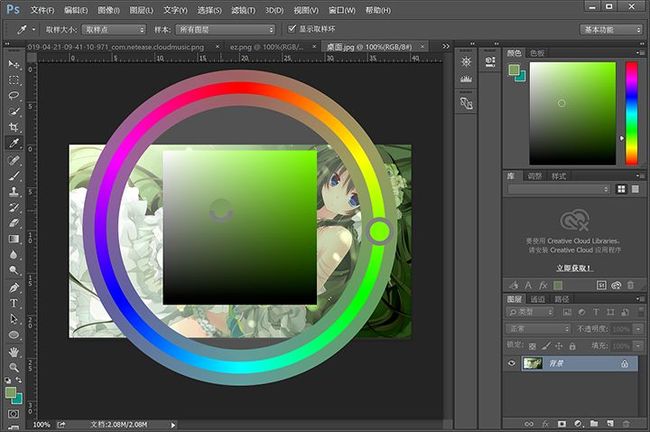Image resolution: width=650 pixels, height=432 pixels.
Task: Select the Zoom tool
Action: pyautogui.click(x=14, y=367)
